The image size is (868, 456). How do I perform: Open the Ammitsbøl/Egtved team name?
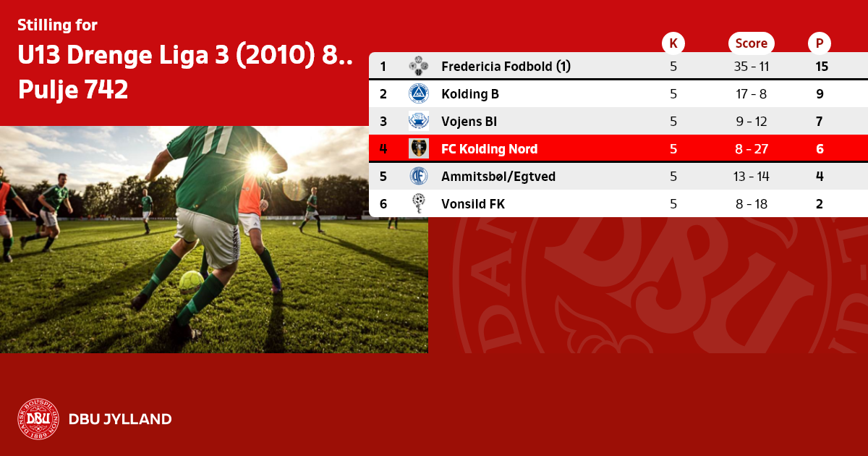498,177
